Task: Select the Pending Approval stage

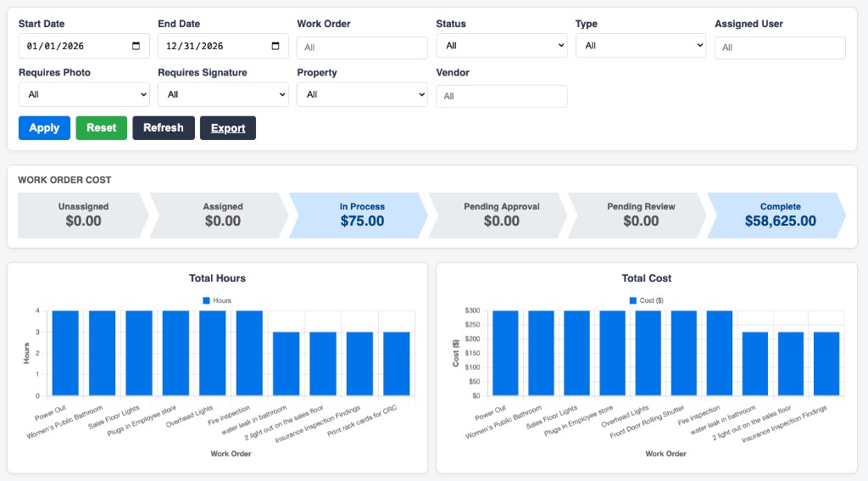Action: 498,215
